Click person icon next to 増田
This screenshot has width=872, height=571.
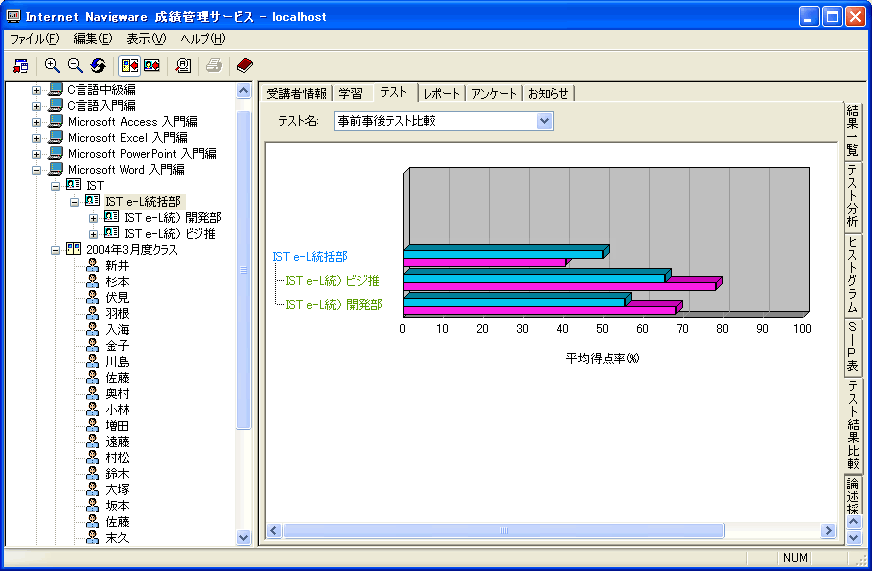(x=92, y=425)
